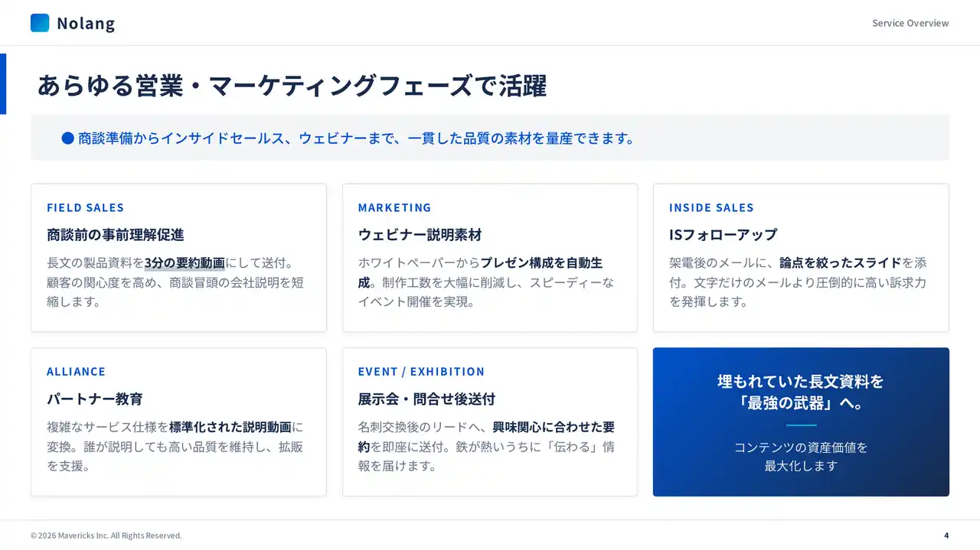Click the teal divider line in blue card

pos(801,425)
